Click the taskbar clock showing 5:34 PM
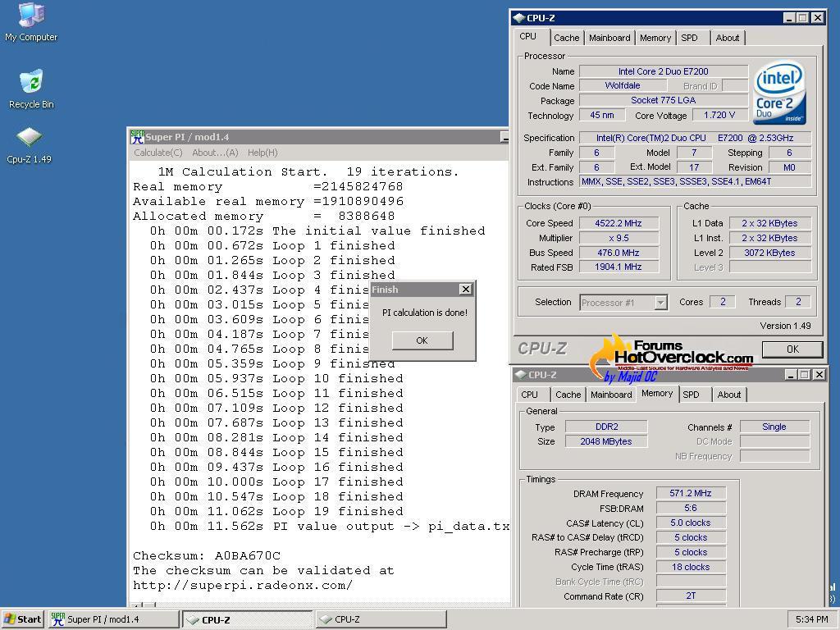The image size is (840, 630). [x=811, y=619]
